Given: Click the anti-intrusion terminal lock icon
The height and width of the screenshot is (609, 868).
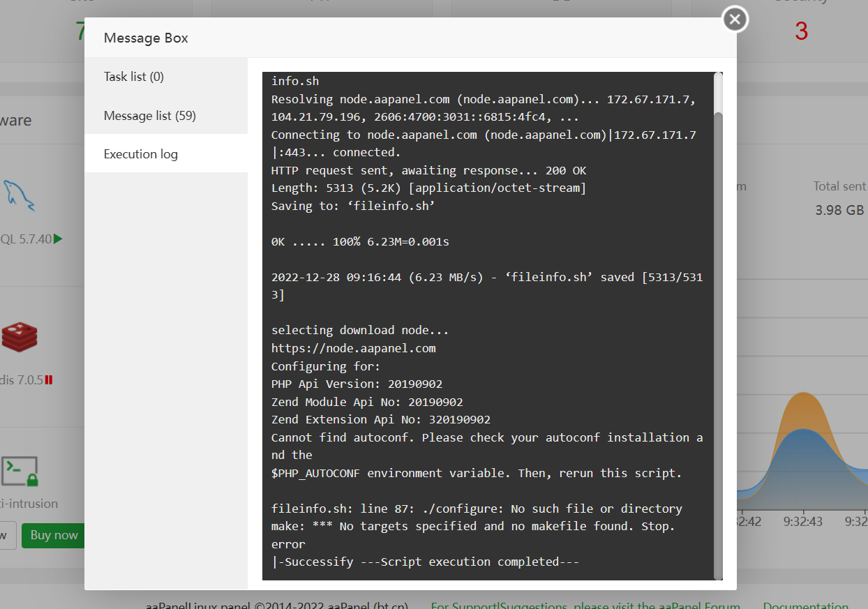Looking at the screenshot, I should 20,472.
